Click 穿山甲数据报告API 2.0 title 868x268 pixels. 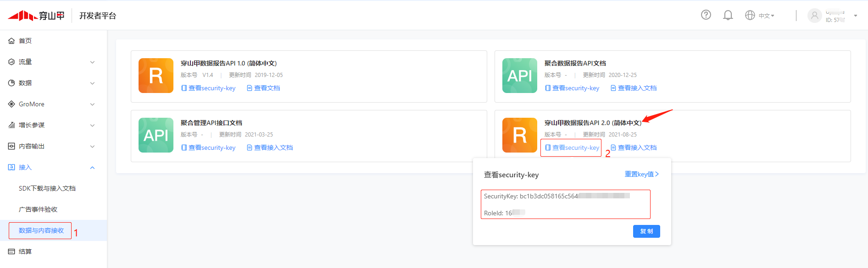593,123
